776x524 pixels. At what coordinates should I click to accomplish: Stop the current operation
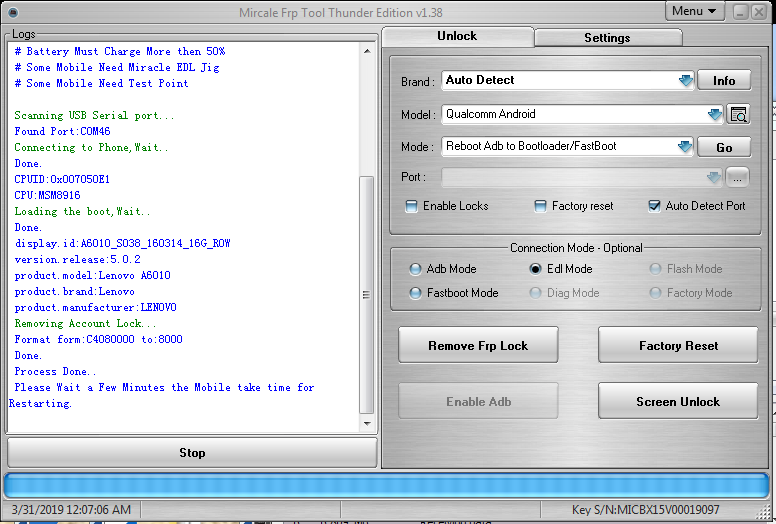(x=192, y=453)
